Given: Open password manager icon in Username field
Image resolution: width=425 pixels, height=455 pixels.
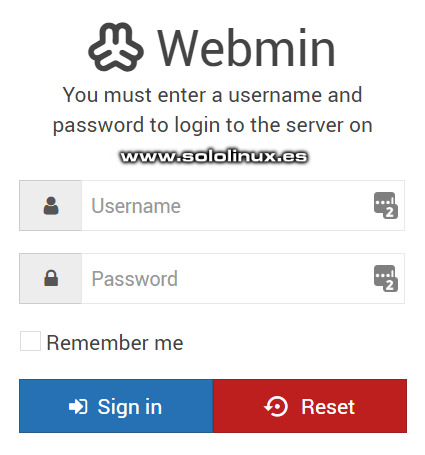Looking at the screenshot, I should point(386,205).
